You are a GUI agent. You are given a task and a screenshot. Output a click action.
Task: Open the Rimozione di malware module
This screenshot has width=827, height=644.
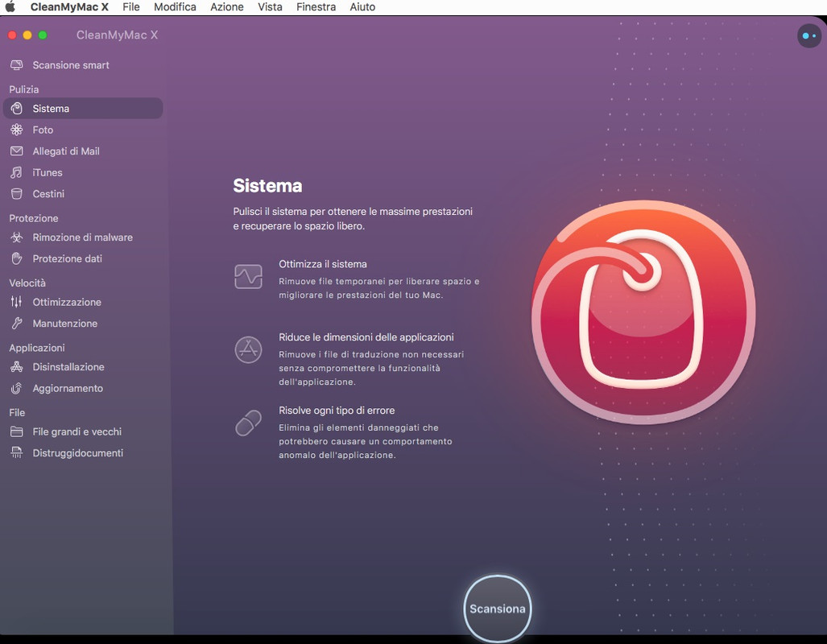click(83, 237)
